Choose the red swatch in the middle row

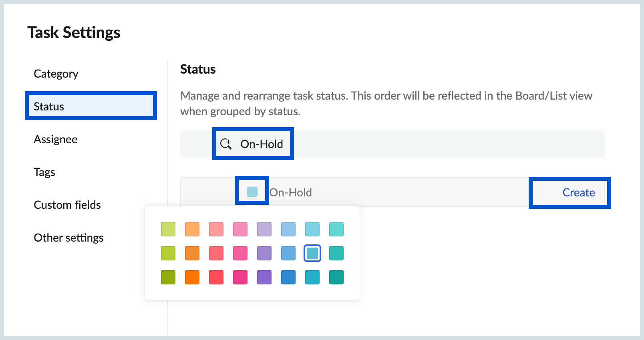click(x=216, y=253)
